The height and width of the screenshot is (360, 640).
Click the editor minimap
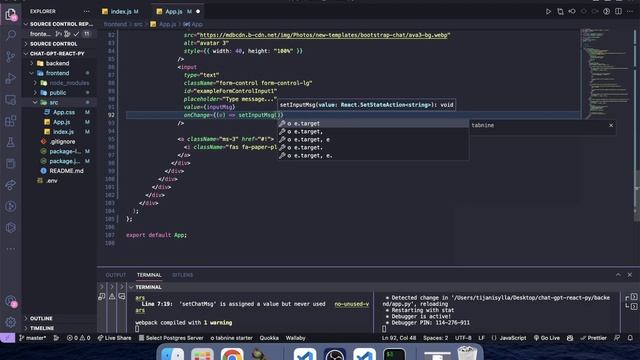606,73
